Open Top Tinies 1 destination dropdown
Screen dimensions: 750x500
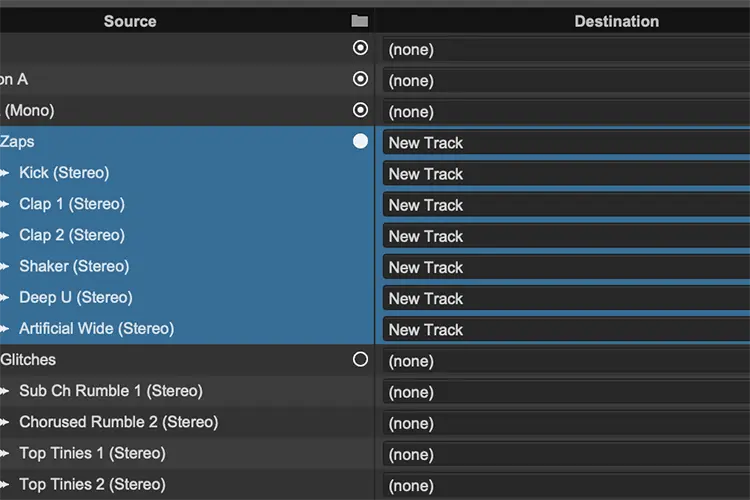tap(566, 454)
